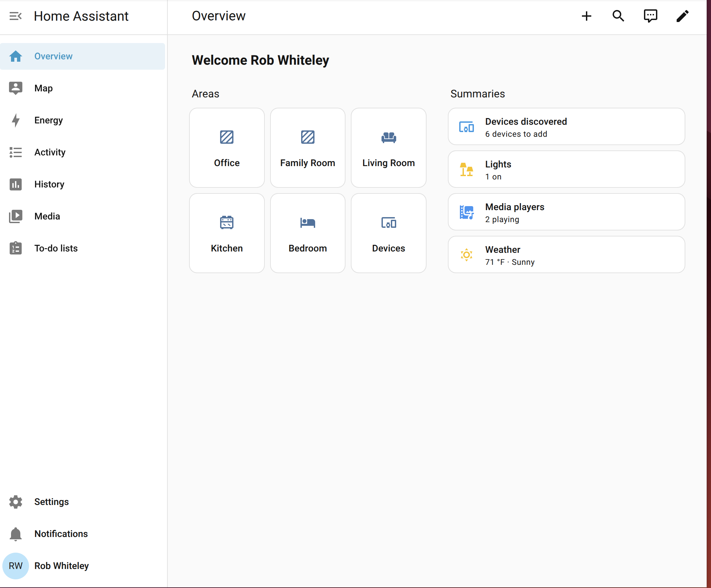
Task: Click the Overview house icon
Action: pos(16,56)
